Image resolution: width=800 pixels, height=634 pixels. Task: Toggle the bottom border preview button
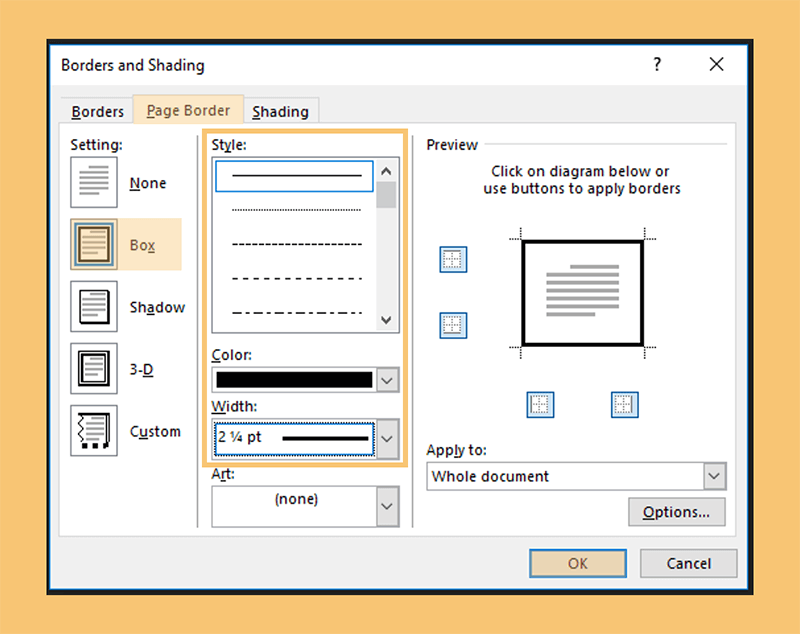point(453,325)
